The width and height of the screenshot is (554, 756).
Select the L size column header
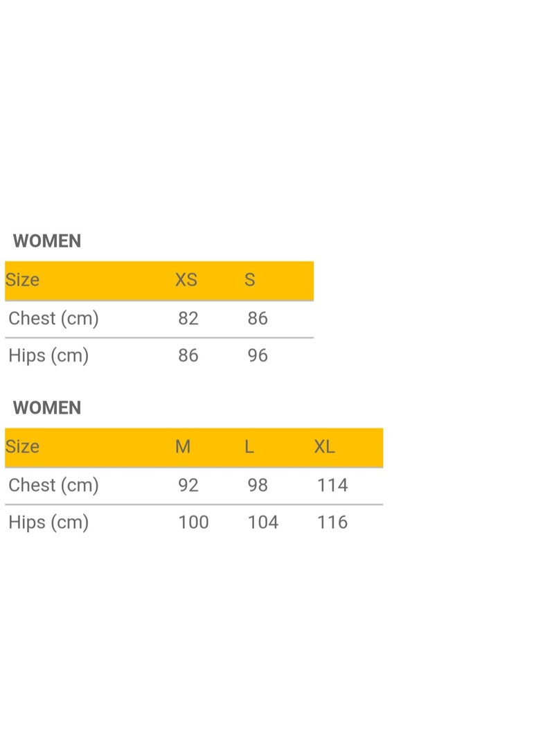coord(249,446)
